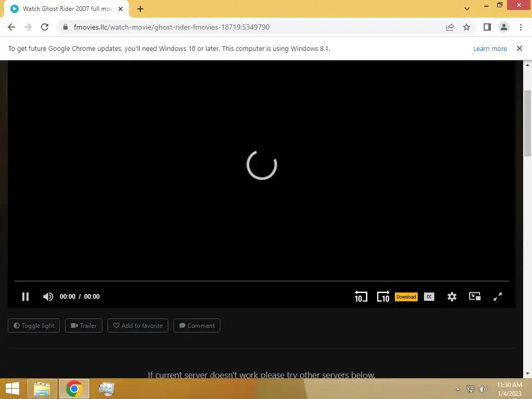Go back in browser history
The width and height of the screenshot is (532, 399).
(x=11, y=27)
